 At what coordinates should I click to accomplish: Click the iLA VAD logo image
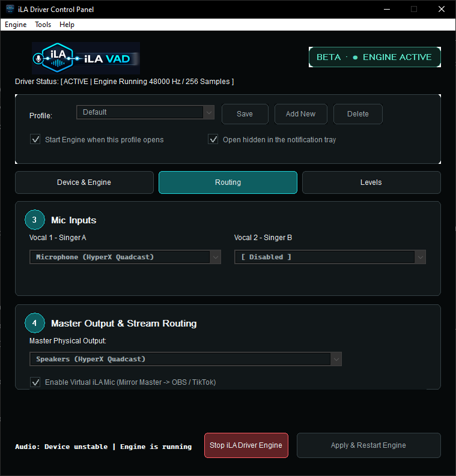pyautogui.click(x=86, y=58)
